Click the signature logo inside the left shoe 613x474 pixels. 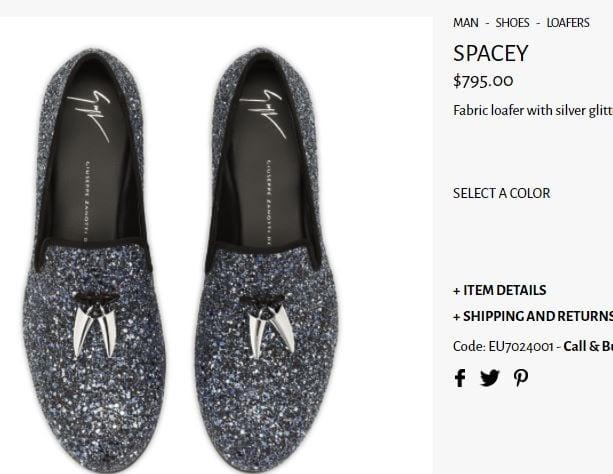[88, 114]
